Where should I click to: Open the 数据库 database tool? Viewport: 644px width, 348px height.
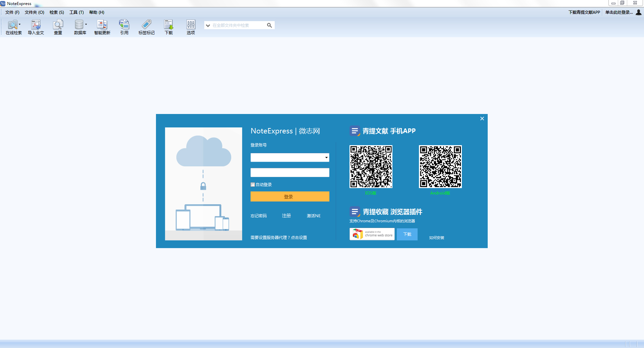click(79, 27)
